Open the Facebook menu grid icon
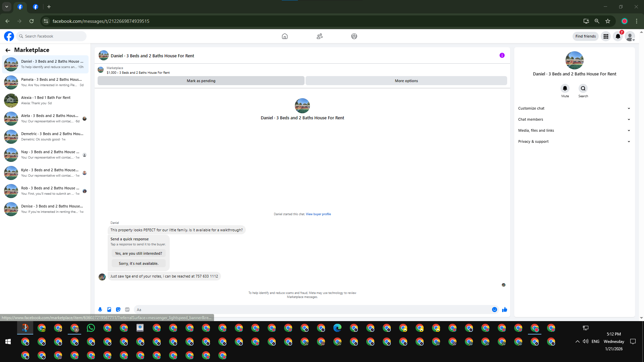The width and height of the screenshot is (644, 362). tap(606, 36)
